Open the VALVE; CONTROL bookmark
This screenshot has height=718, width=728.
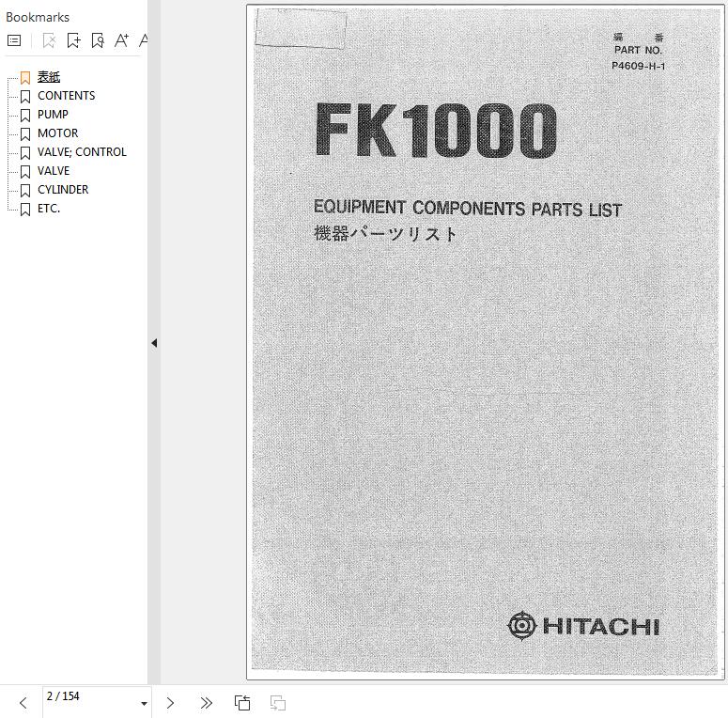click(x=82, y=152)
